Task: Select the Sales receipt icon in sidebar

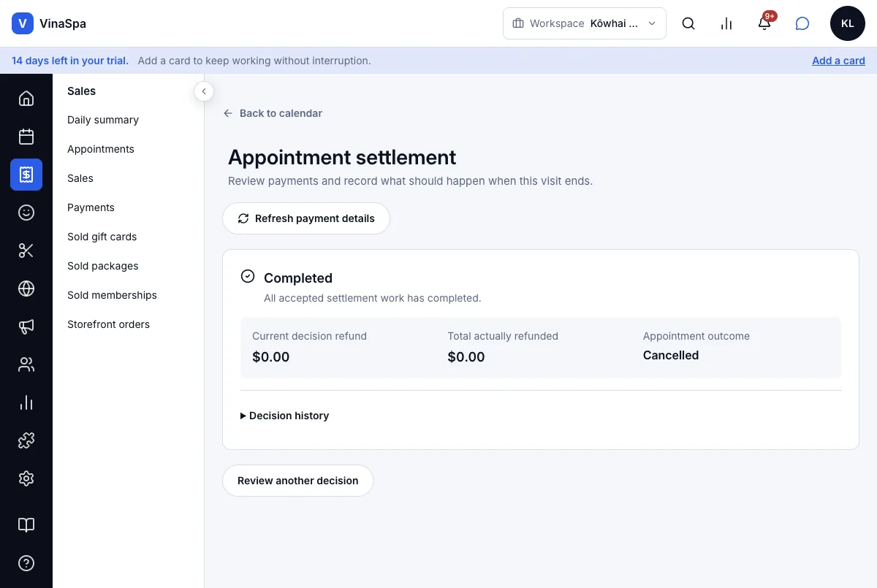Action: [x=26, y=175]
